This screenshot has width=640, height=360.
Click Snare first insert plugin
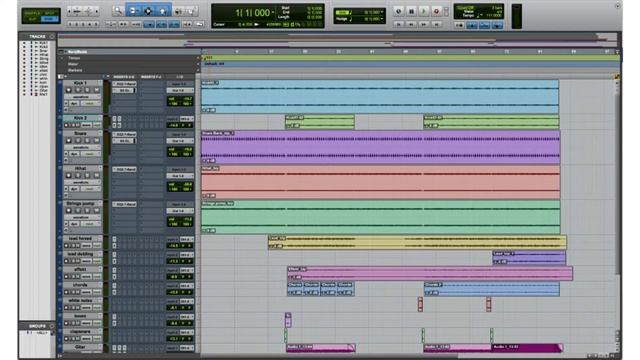click(124, 134)
